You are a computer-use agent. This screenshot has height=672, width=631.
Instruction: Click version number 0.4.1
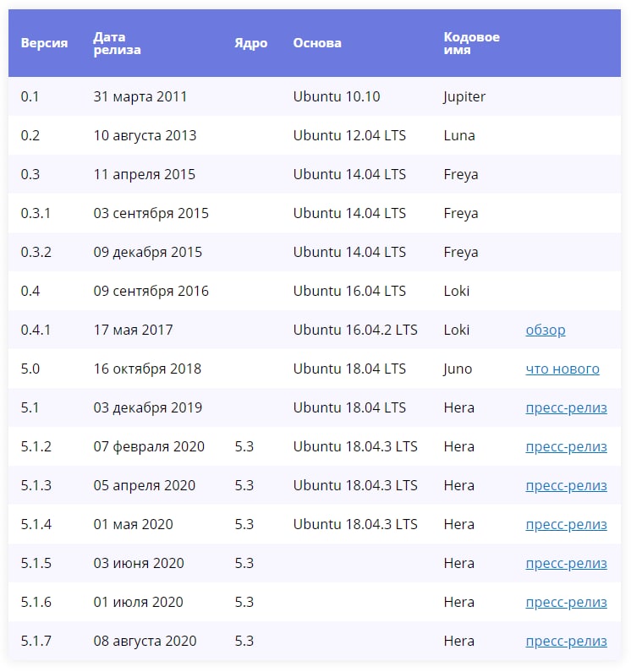coord(36,330)
